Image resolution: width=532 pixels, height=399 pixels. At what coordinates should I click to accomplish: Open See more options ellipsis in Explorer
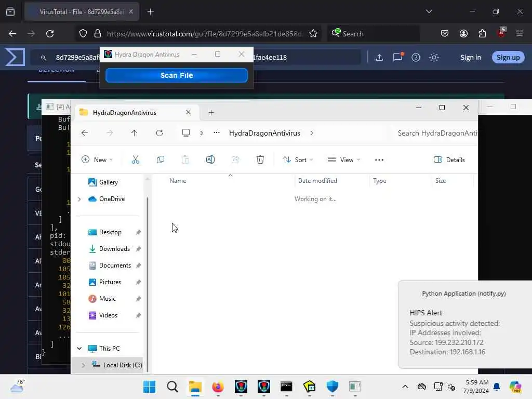[379, 159]
